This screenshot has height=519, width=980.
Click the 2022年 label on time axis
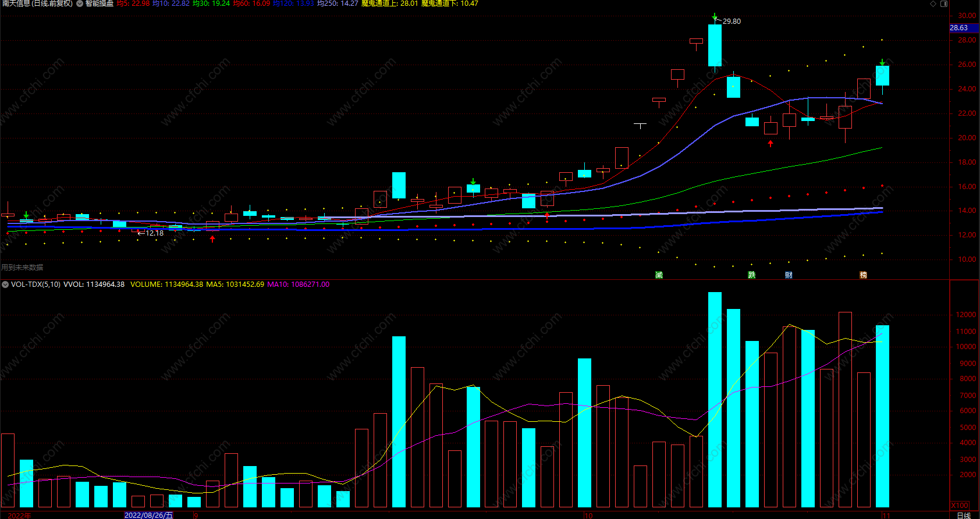[20, 516]
